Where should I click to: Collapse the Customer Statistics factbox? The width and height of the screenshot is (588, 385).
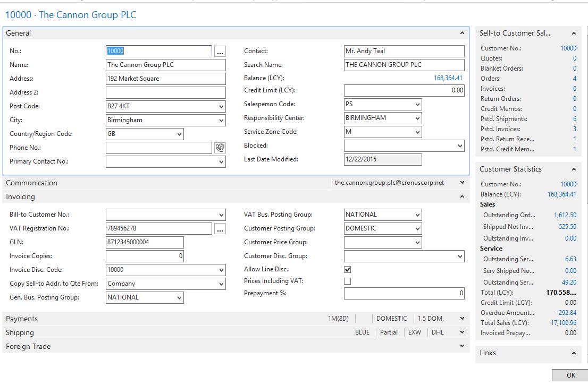click(574, 169)
